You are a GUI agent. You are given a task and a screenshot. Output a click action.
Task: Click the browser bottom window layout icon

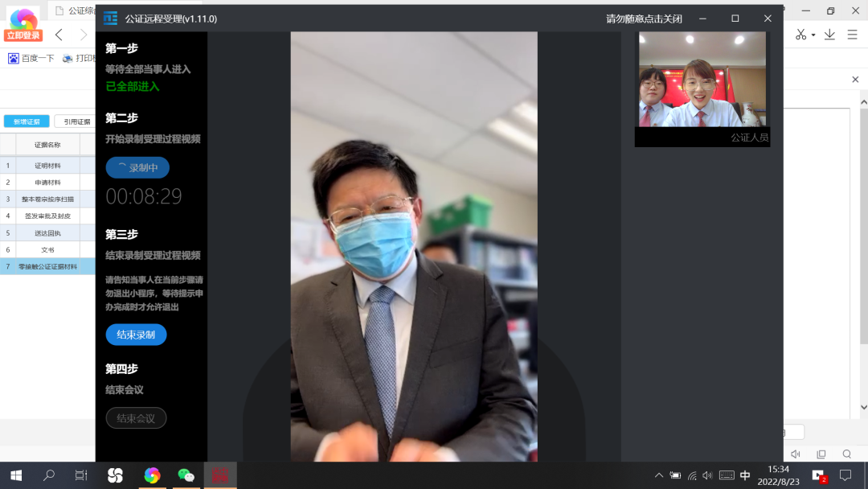pyautogui.click(x=821, y=454)
